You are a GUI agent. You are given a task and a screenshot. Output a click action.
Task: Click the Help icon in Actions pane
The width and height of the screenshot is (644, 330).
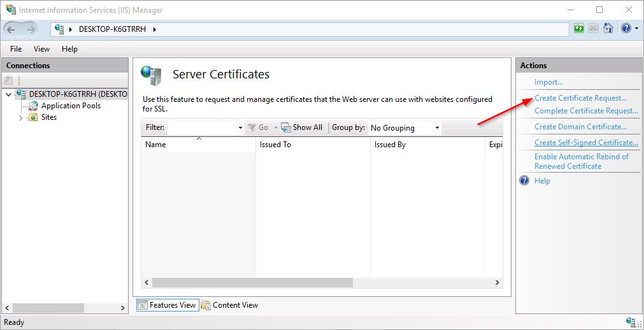524,181
